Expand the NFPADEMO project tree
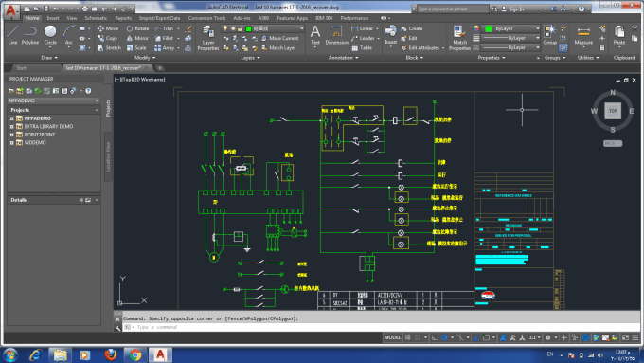This screenshot has height=363, width=644. 12,118
